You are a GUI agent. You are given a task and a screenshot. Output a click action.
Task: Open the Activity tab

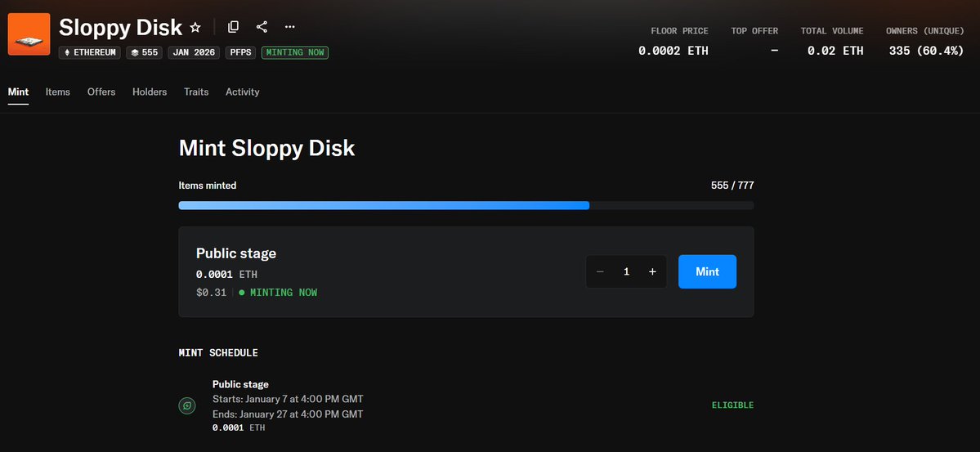coord(243,92)
